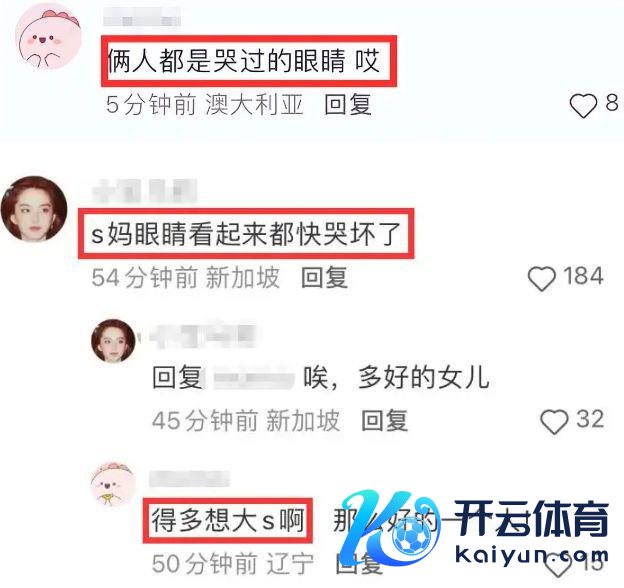Reply to the 50分钟前 辽宁 comment
This screenshot has width=624, height=588.
pyautogui.click(x=359, y=563)
